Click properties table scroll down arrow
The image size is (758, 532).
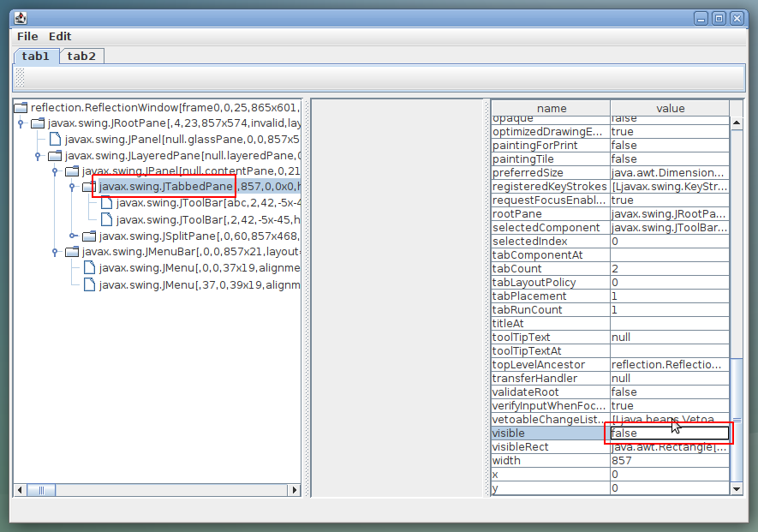click(737, 488)
